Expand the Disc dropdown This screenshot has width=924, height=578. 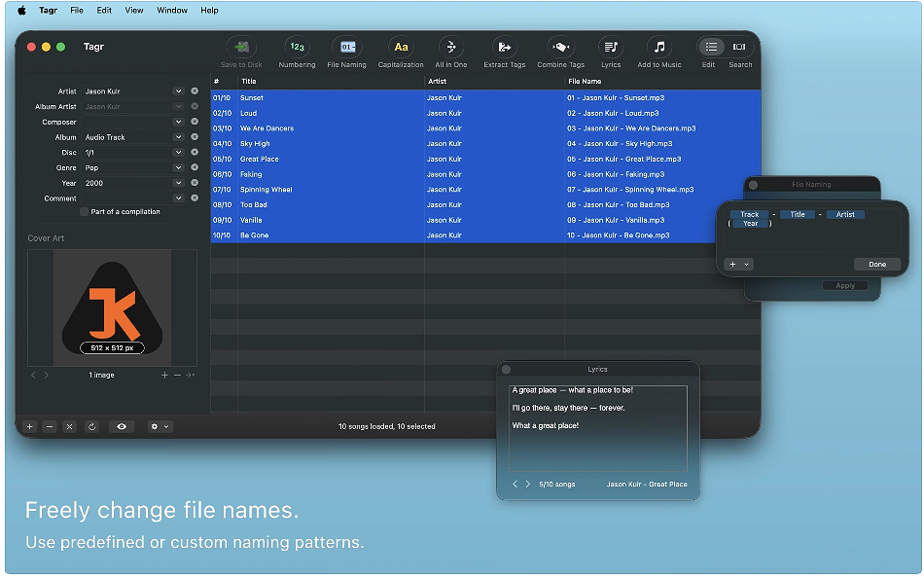click(178, 153)
